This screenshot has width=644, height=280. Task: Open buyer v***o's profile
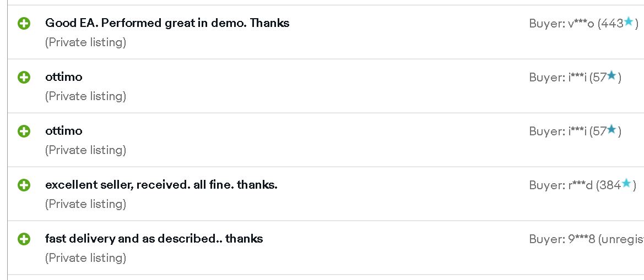pos(581,24)
